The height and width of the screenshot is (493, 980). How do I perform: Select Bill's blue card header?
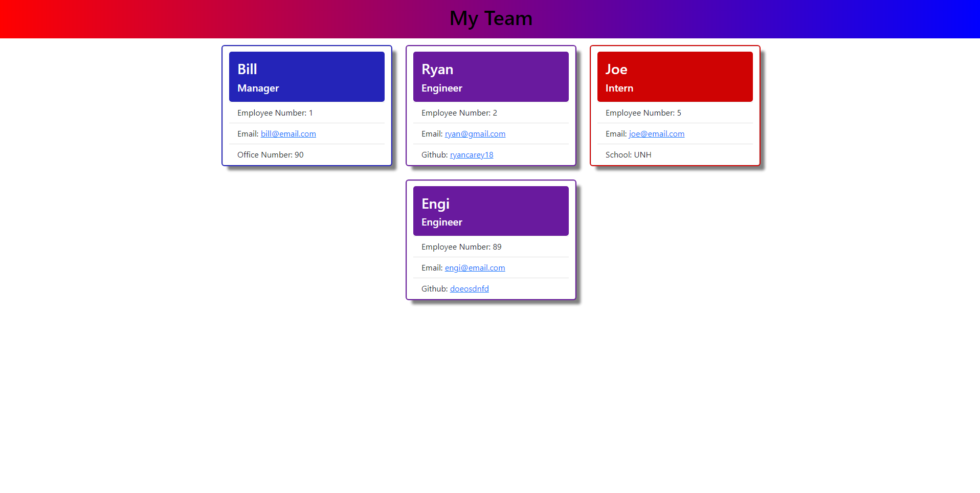[306, 76]
